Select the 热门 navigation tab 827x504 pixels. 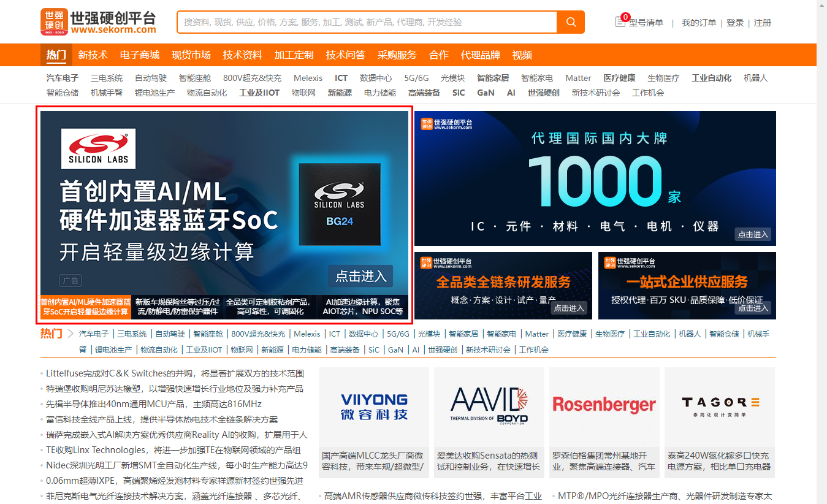point(56,55)
